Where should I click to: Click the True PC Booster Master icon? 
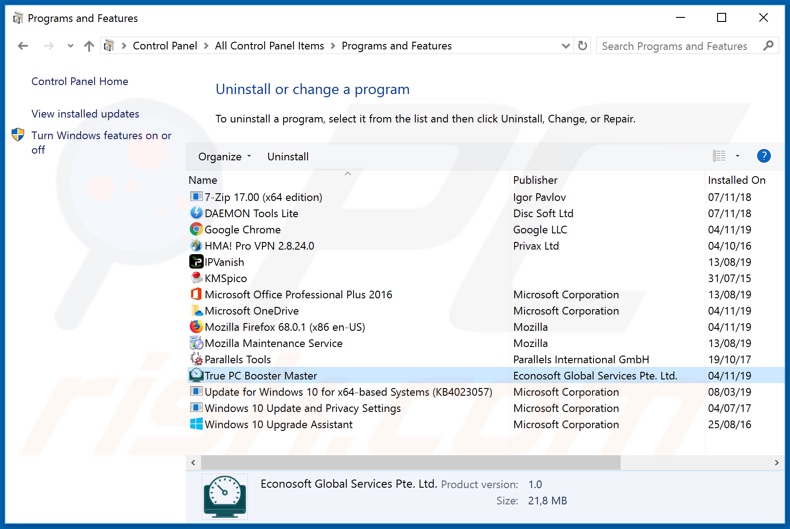(196, 375)
